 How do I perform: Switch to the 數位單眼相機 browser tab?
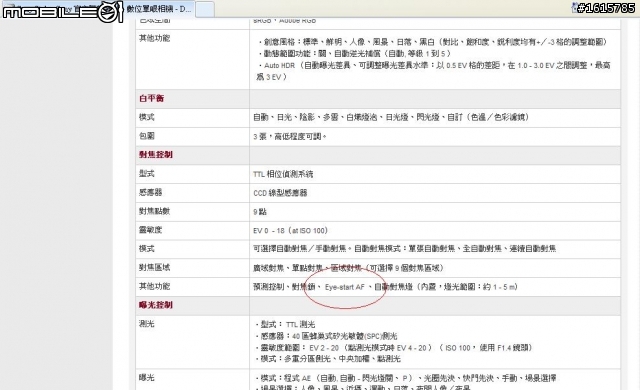tap(159, 9)
